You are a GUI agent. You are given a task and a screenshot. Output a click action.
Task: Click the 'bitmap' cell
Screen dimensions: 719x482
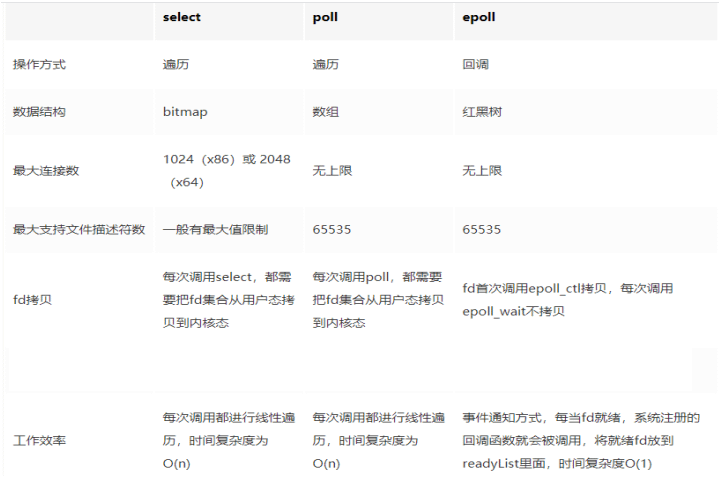(184, 112)
